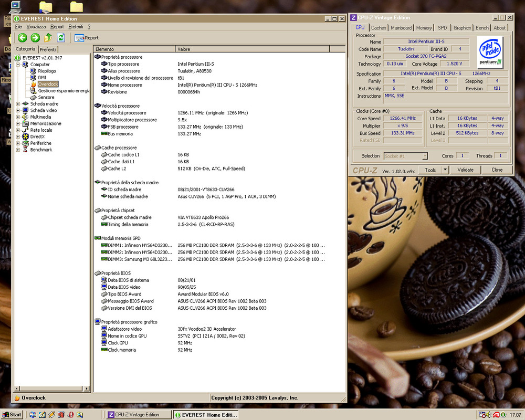
Task: Click the EVEREST v2.01.347 root node
Action: (42, 58)
